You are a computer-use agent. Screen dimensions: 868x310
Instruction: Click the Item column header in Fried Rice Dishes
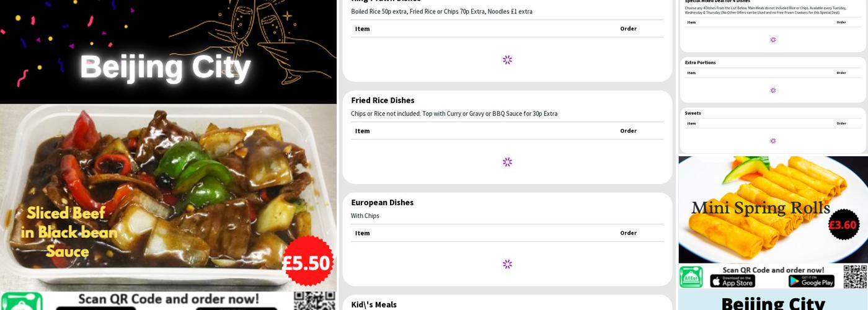tap(363, 131)
